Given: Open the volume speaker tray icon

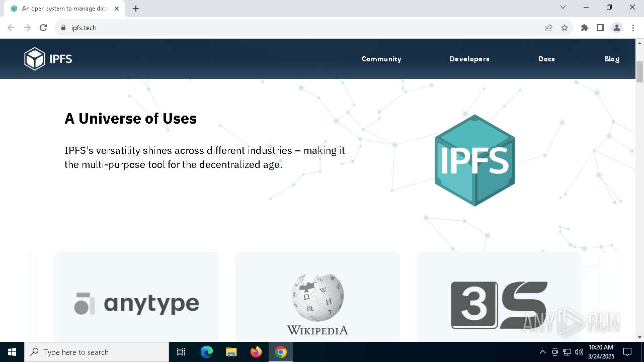Looking at the screenshot, I should click(x=579, y=352).
